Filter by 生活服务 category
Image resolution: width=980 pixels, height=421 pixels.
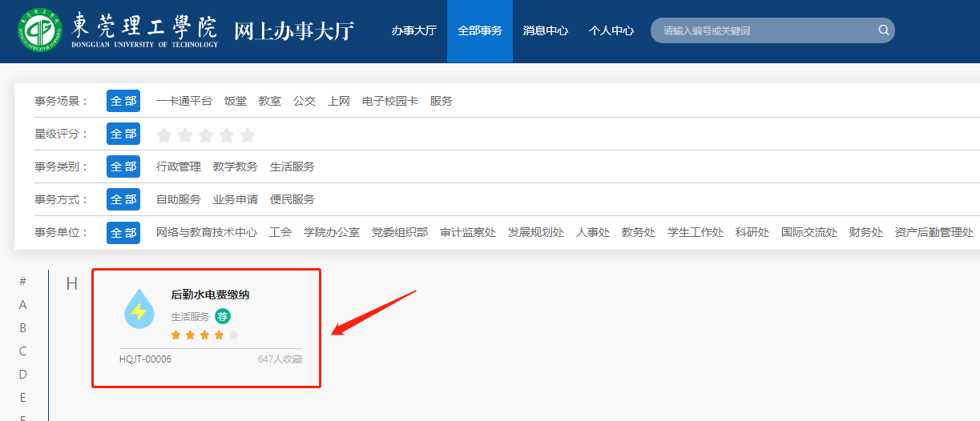(292, 166)
